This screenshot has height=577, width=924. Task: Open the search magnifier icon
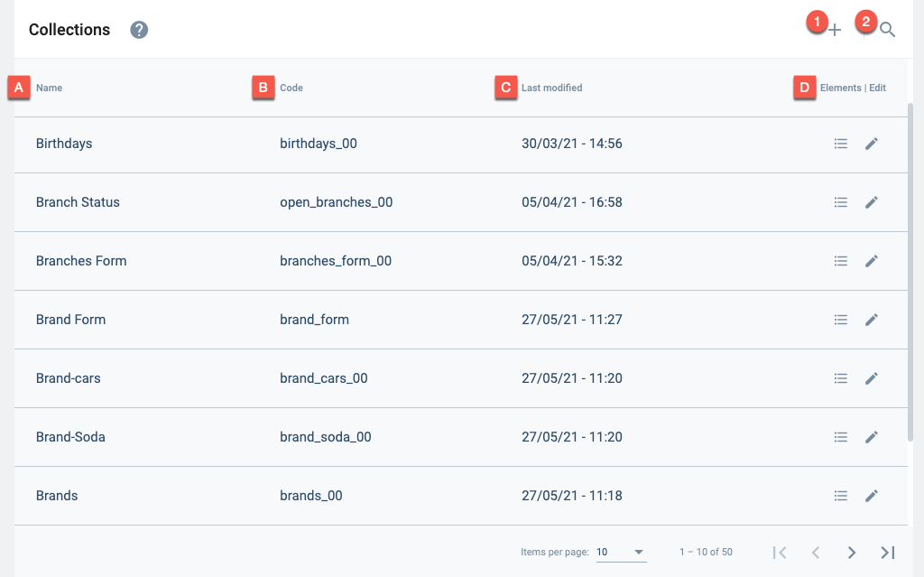(888, 30)
